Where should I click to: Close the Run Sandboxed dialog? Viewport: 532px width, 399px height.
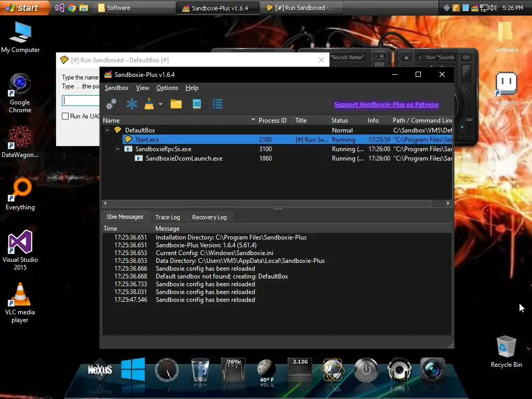[x=321, y=60]
